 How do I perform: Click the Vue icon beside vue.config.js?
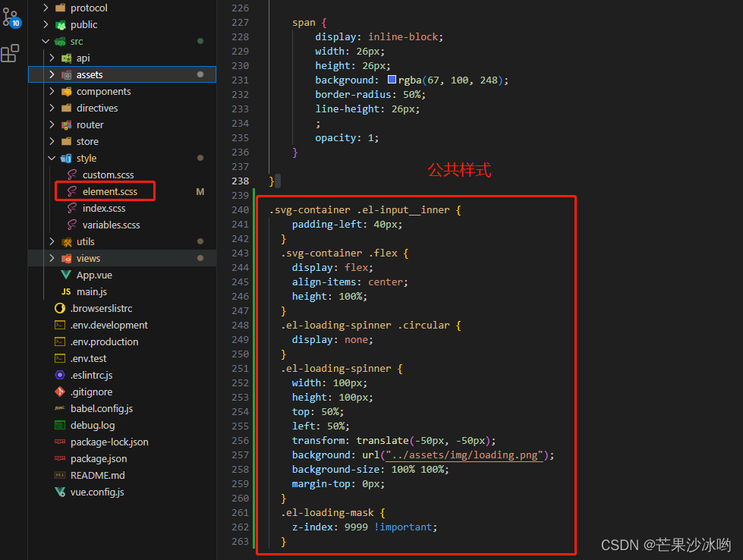60,492
